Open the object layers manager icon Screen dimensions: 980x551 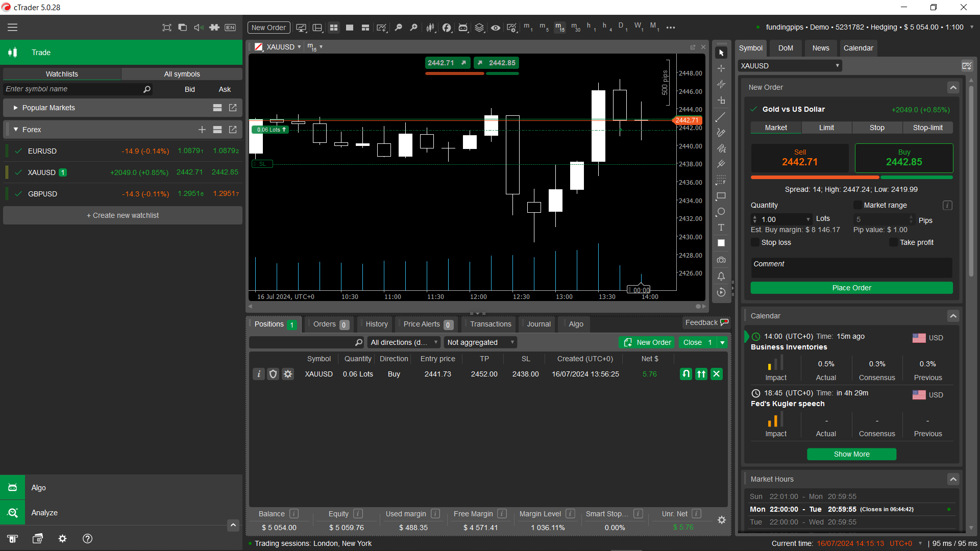[479, 28]
